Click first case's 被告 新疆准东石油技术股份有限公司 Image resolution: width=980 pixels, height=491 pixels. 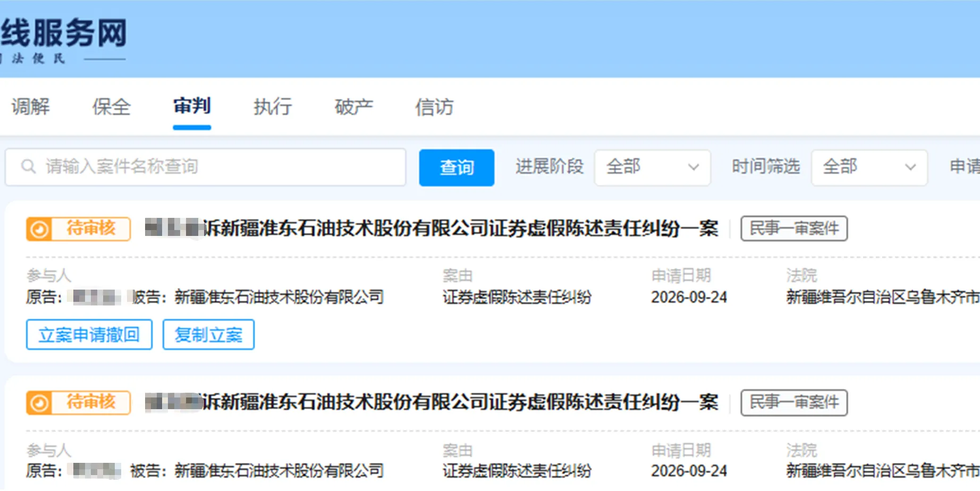click(x=279, y=297)
